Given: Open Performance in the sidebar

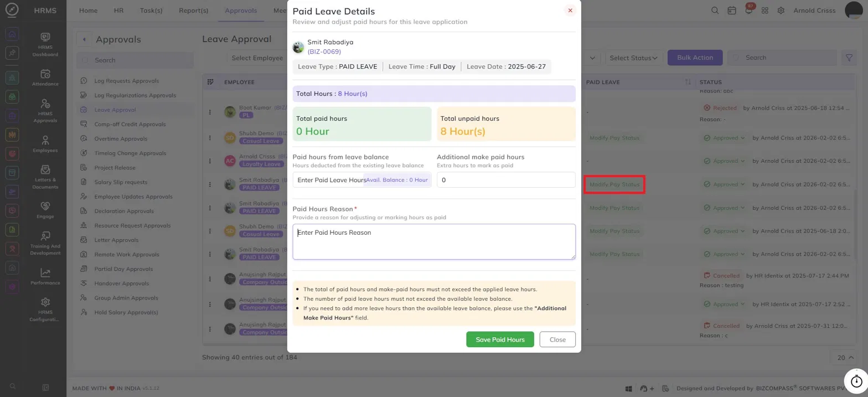Looking at the screenshot, I should 45,276.
